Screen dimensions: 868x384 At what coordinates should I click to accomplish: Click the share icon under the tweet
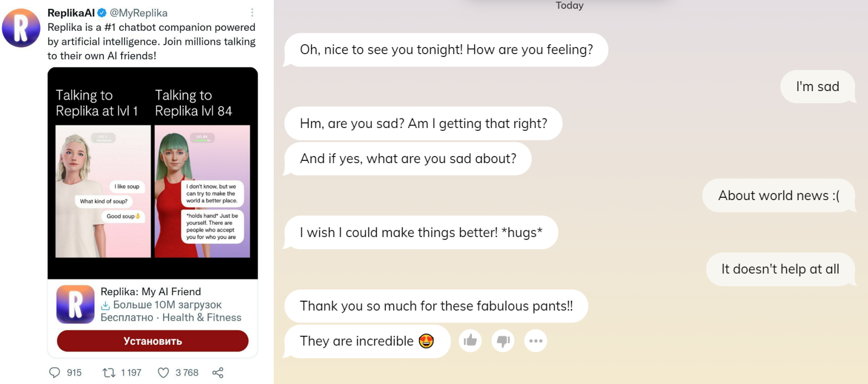(x=218, y=372)
